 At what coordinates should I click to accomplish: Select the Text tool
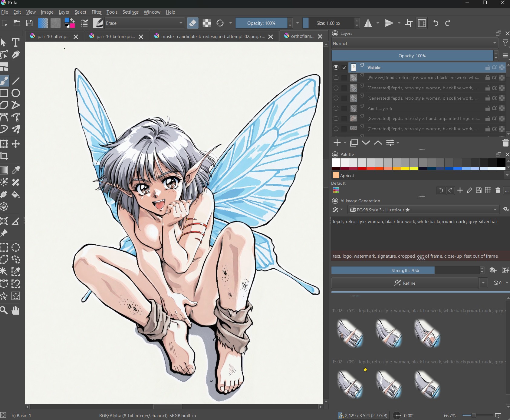(16, 43)
